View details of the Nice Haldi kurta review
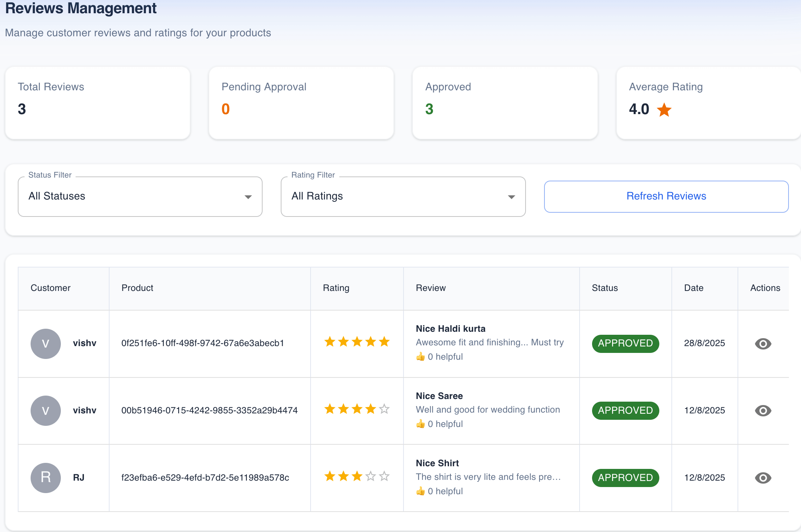 (x=763, y=343)
